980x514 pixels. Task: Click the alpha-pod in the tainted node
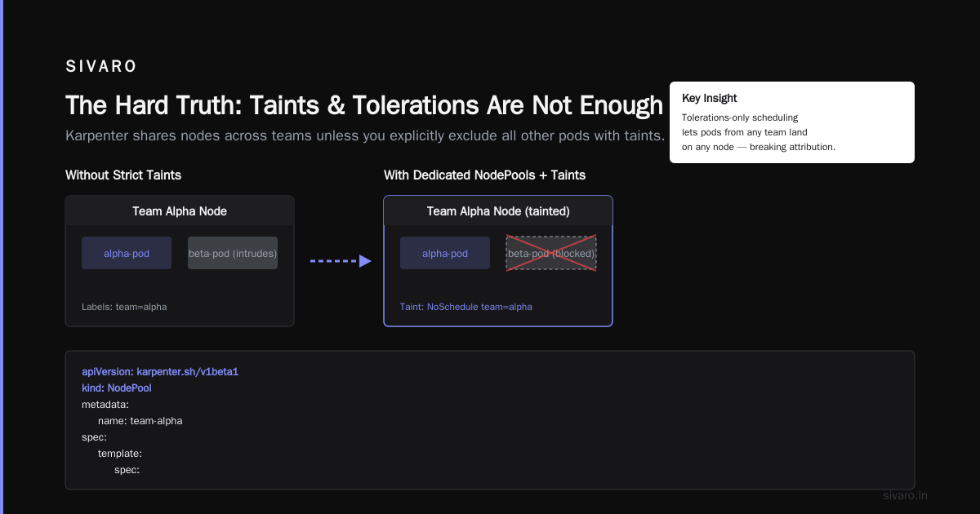(445, 253)
